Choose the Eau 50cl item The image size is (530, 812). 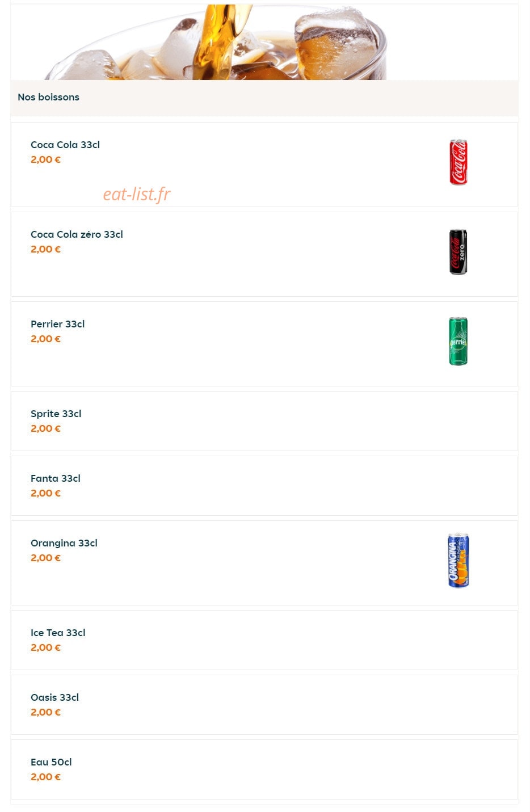264,769
